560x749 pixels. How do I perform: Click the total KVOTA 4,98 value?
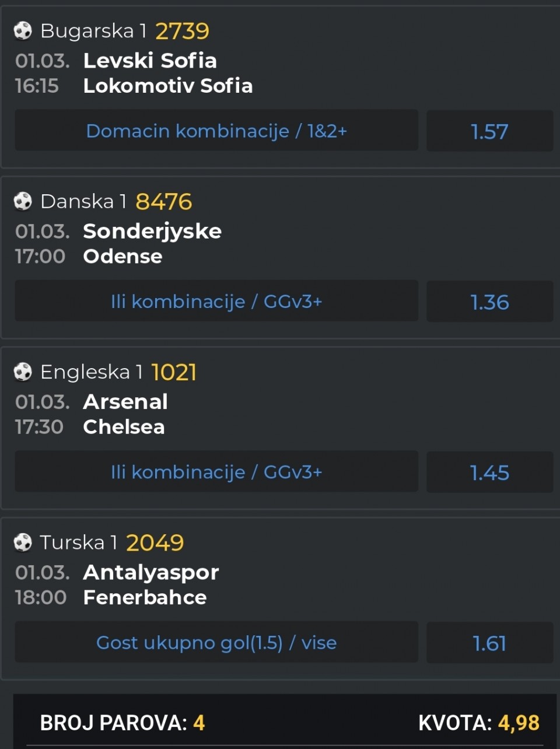[x=518, y=723]
